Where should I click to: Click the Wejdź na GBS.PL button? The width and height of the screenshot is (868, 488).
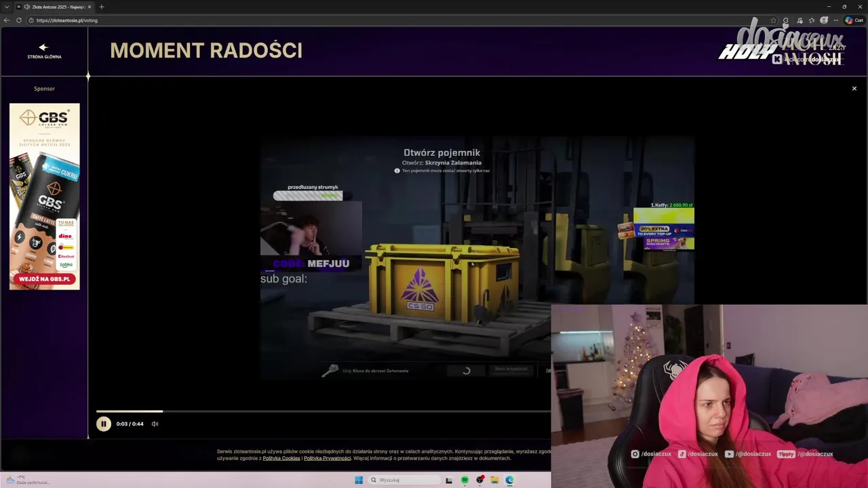tap(44, 279)
